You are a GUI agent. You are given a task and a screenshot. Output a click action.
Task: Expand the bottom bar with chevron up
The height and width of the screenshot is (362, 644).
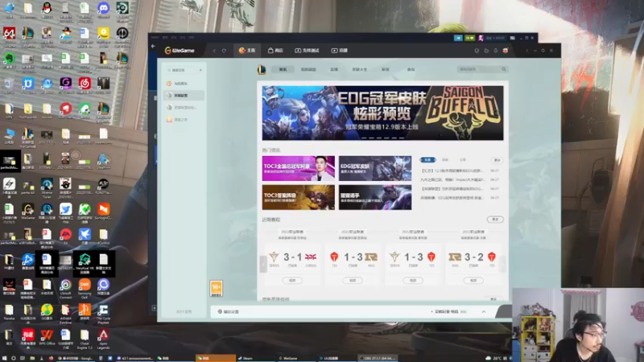(x=484, y=312)
